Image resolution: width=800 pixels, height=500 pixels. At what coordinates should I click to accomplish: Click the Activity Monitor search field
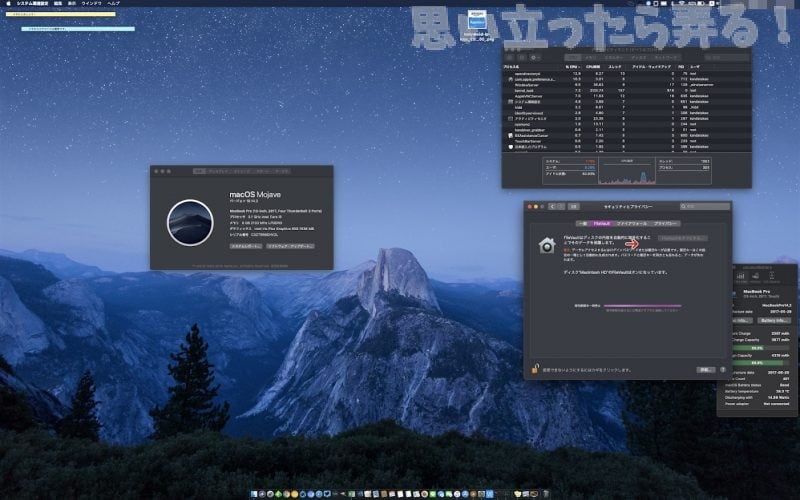coord(726,58)
